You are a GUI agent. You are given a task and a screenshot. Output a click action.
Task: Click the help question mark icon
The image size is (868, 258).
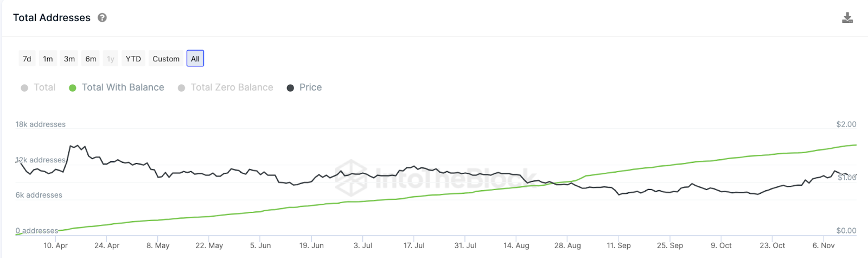point(102,18)
